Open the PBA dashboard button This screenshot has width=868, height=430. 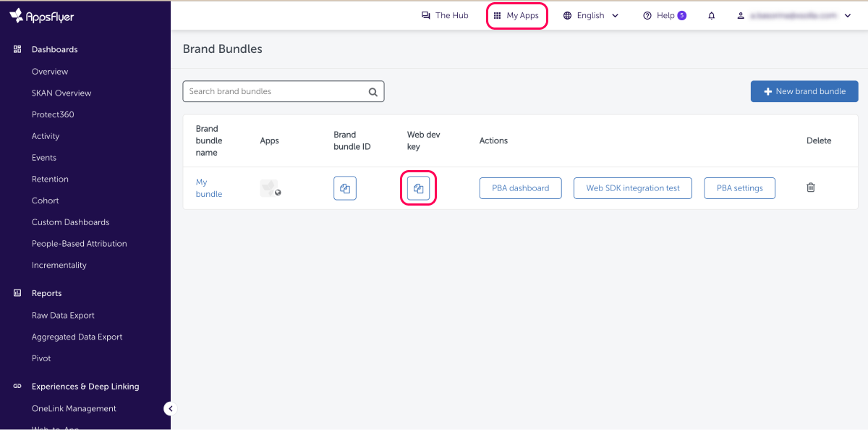coord(520,188)
